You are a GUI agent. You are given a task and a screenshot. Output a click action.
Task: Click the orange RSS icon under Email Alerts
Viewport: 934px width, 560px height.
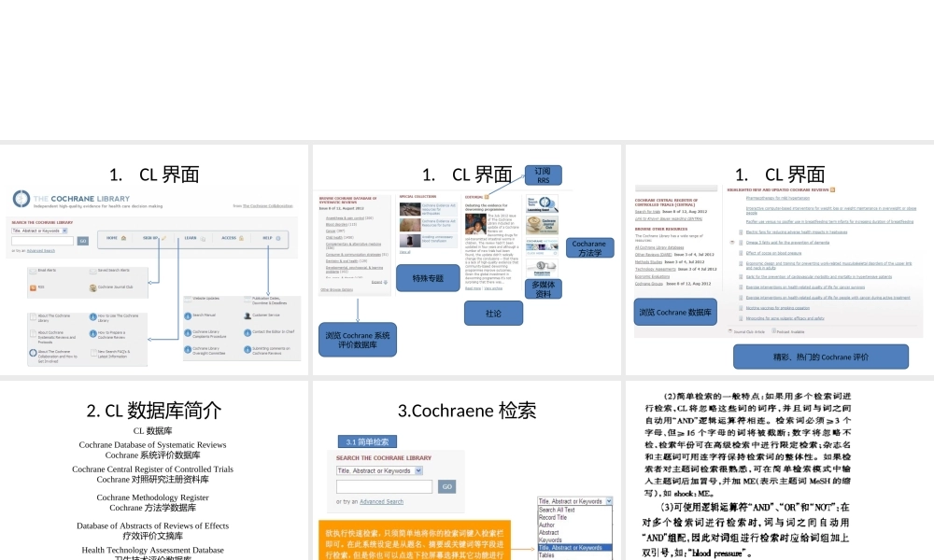(x=33, y=287)
